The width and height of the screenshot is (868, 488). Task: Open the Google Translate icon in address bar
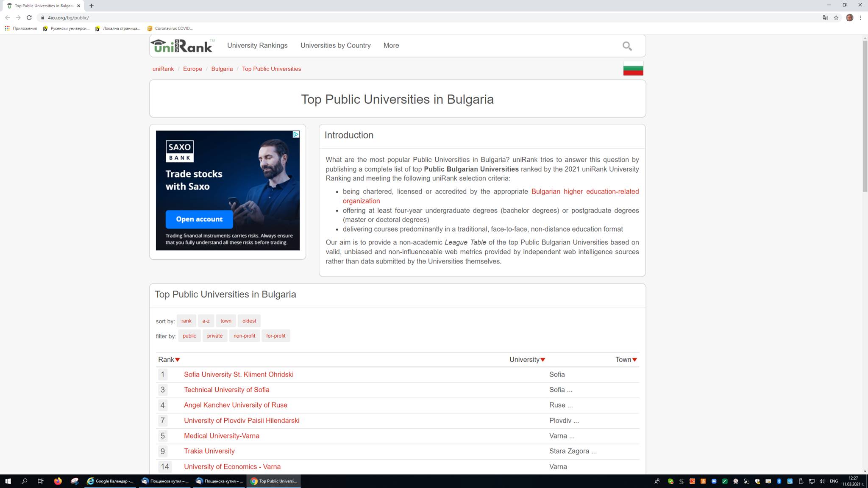pyautogui.click(x=825, y=18)
